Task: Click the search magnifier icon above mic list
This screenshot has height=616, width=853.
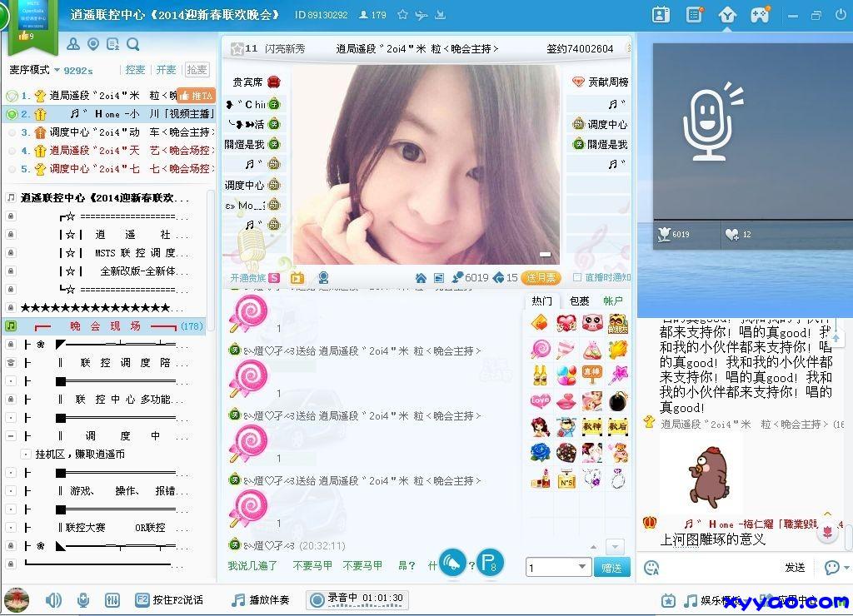Action: coord(132,44)
